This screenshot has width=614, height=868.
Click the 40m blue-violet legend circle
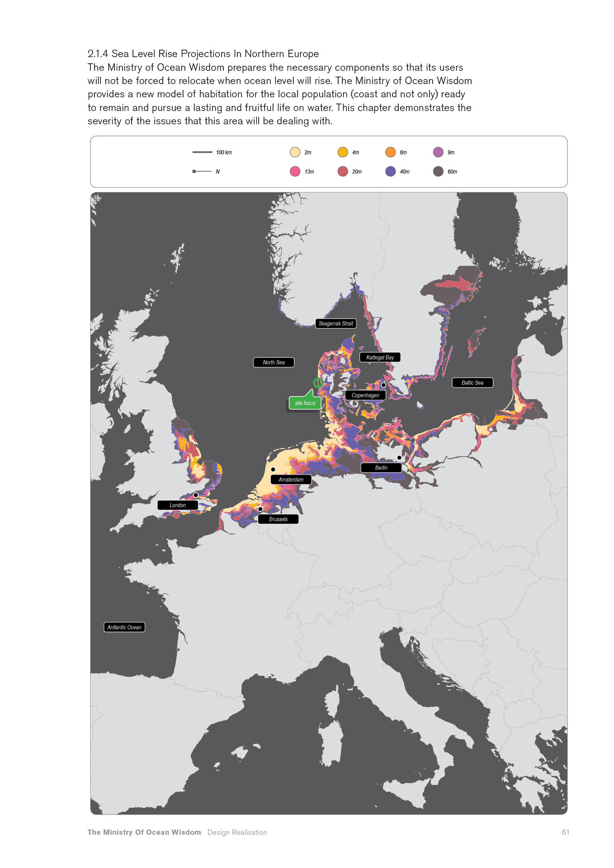click(391, 171)
